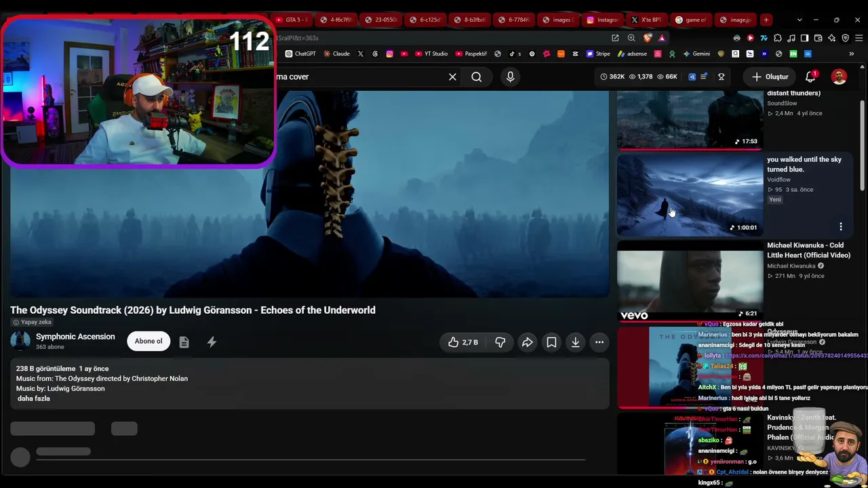Open the tab search dropdown arrow
868x488 pixels.
pyautogui.click(x=800, y=20)
